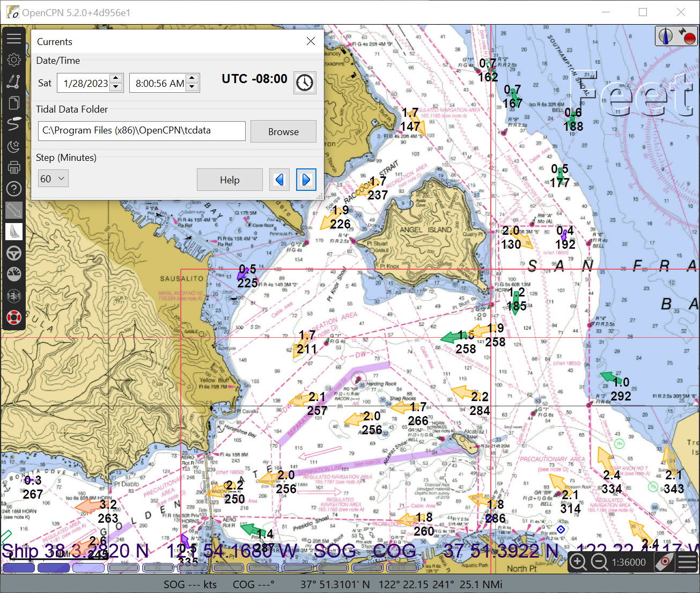Close the Currents dialog
Viewport: 700px width, 593px height.
[x=311, y=41]
